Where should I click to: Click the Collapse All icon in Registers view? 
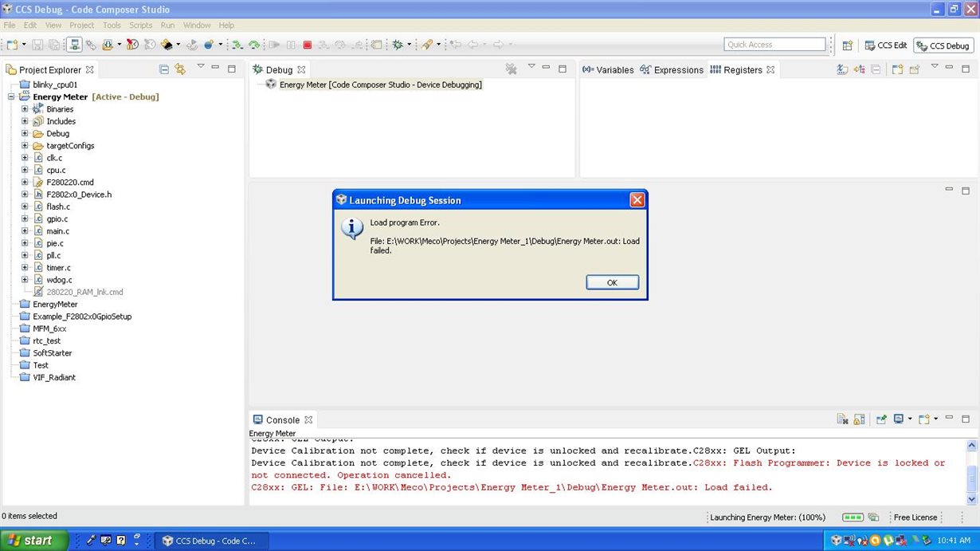coord(876,69)
